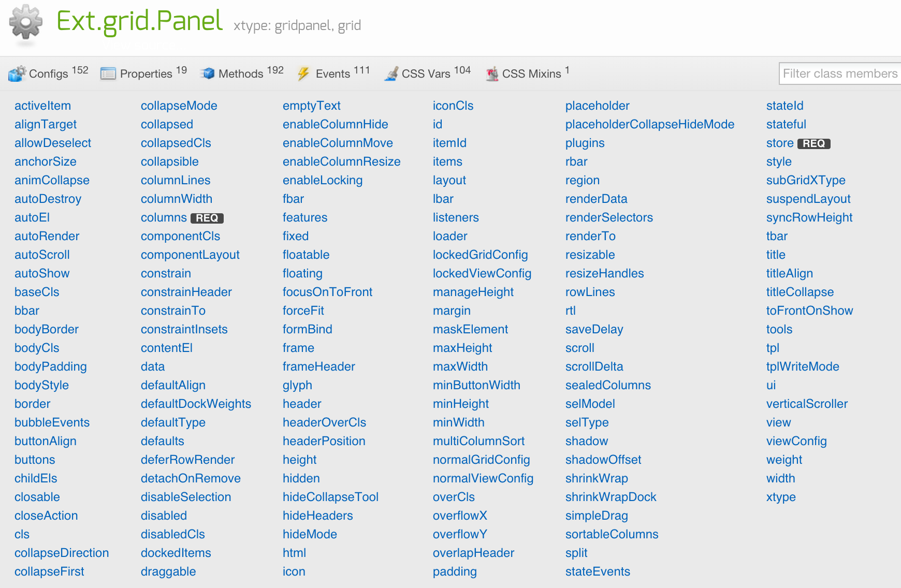Viewport: 901px width, 588px height.
Task: Click the viewConfig link
Action: pyautogui.click(x=796, y=441)
